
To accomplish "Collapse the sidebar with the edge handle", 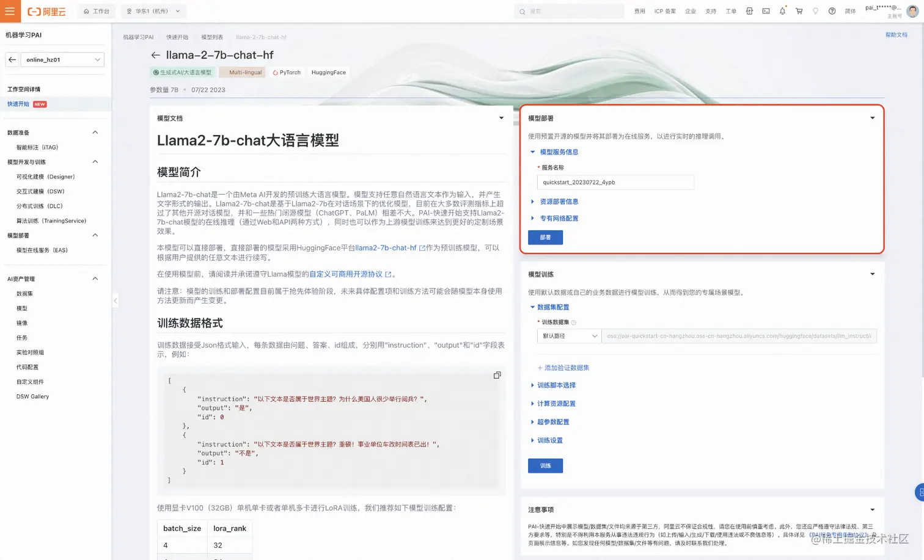I will pos(115,300).
